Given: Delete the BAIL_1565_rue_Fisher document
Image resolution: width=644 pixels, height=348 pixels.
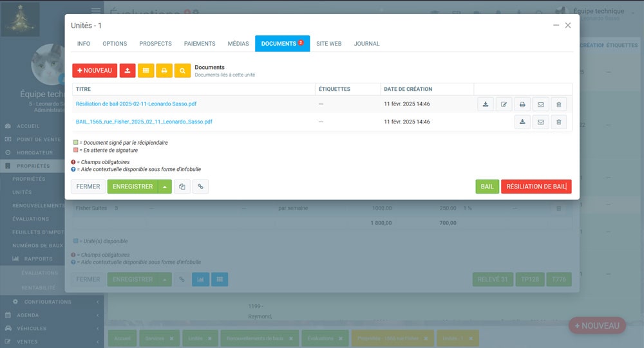Looking at the screenshot, I should [558, 122].
